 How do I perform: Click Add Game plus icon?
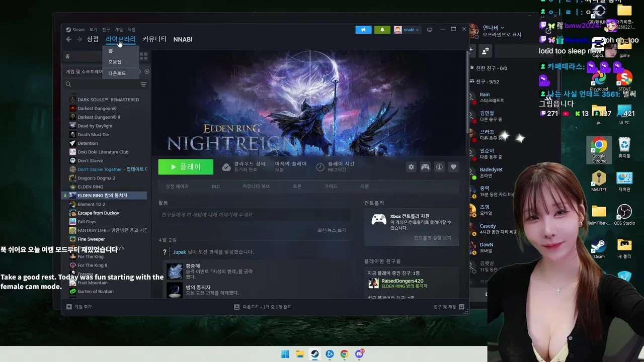point(69,307)
